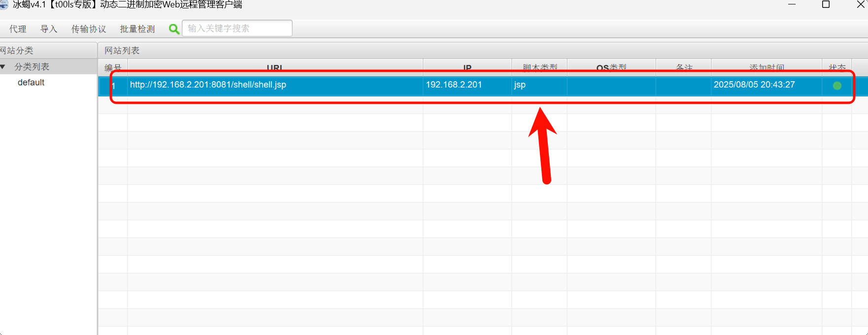Focus the keyword search input field

237,29
